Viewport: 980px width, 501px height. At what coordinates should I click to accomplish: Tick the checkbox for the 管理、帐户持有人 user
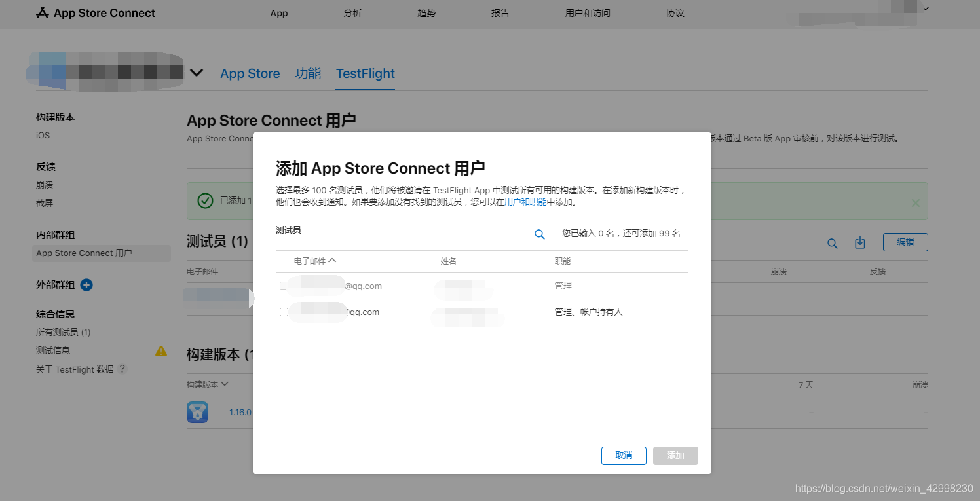pyautogui.click(x=284, y=312)
